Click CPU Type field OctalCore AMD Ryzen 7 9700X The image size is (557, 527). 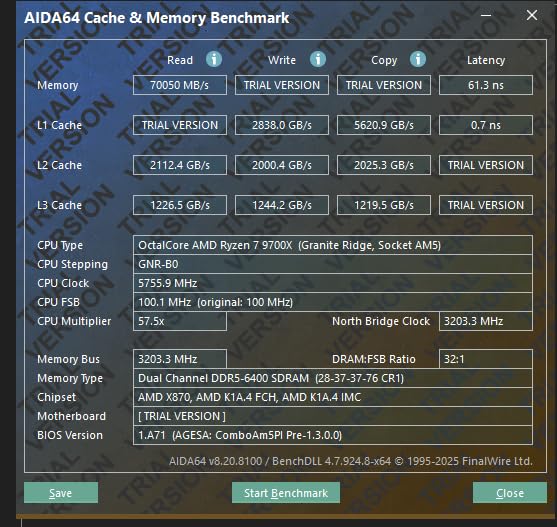click(x=333, y=245)
